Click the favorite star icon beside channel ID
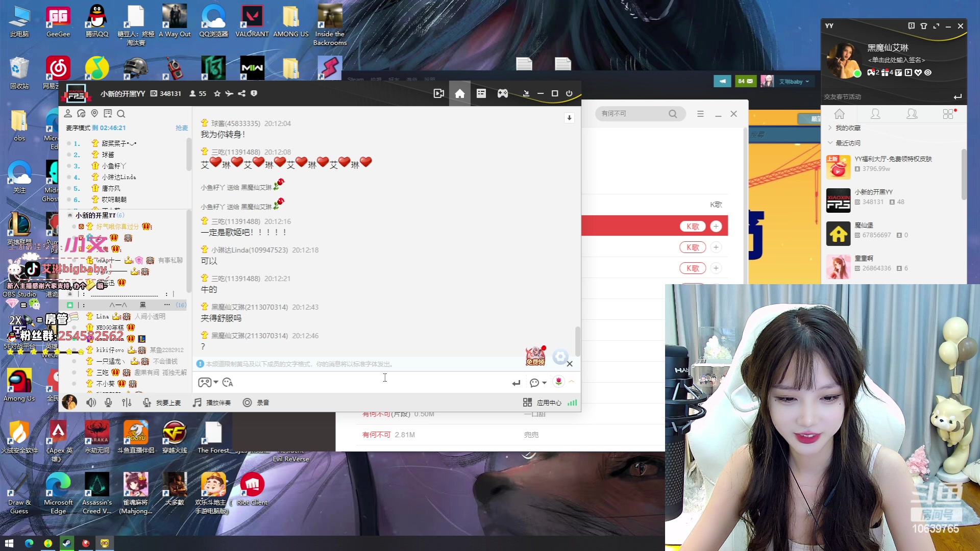The image size is (980, 551). point(217,93)
